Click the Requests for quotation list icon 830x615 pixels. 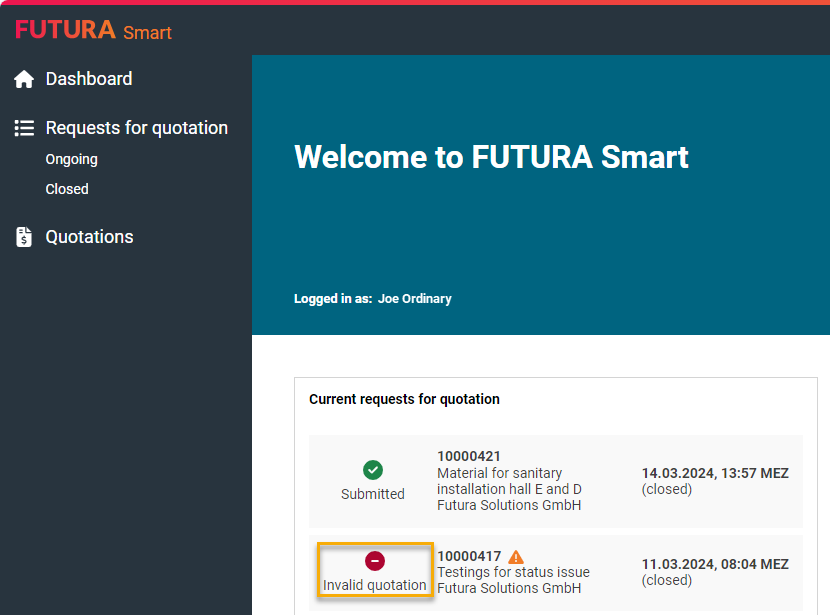tap(24, 128)
